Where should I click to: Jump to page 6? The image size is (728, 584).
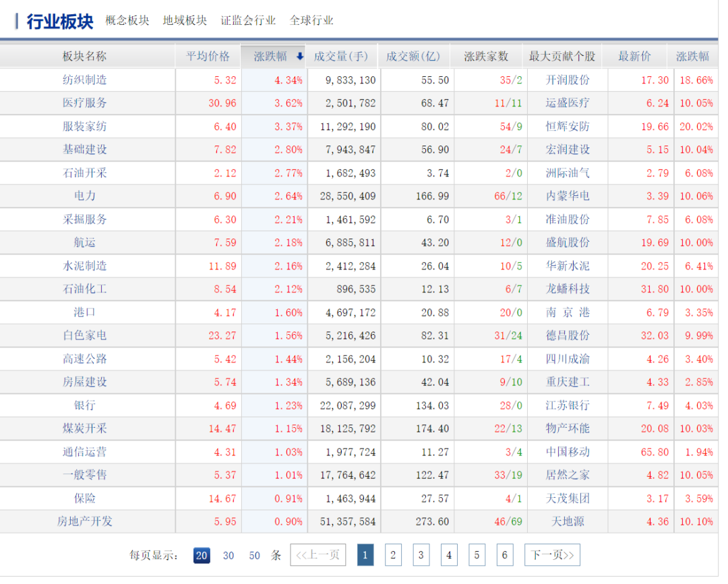point(504,555)
